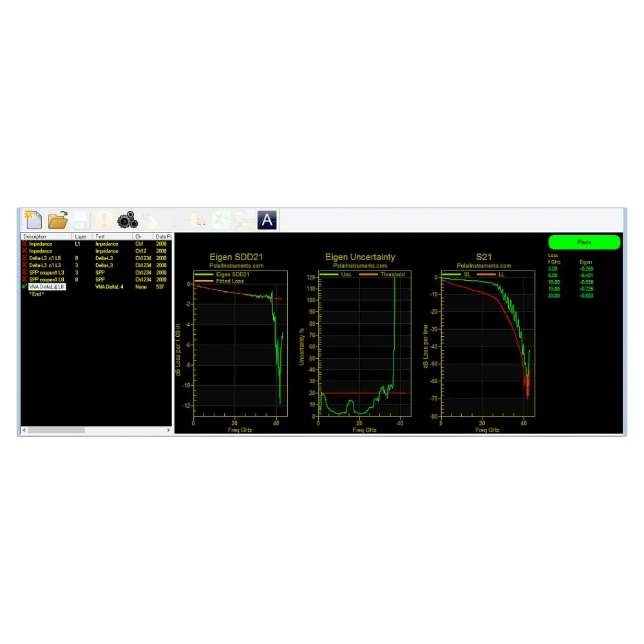Click the red X beside Impedance L1
This screenshot has height=644, width=644.
(x=24, y=243)
